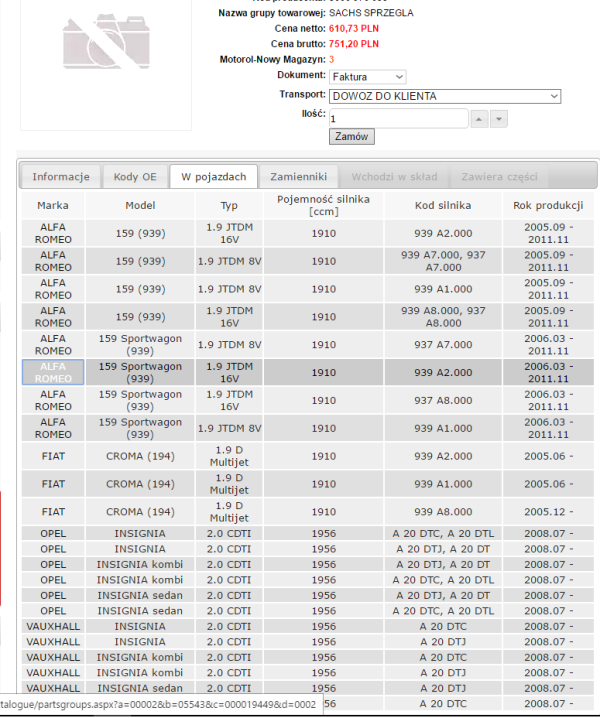Open the Dokument dropdown showing Faktura

(x=367, y=76)
